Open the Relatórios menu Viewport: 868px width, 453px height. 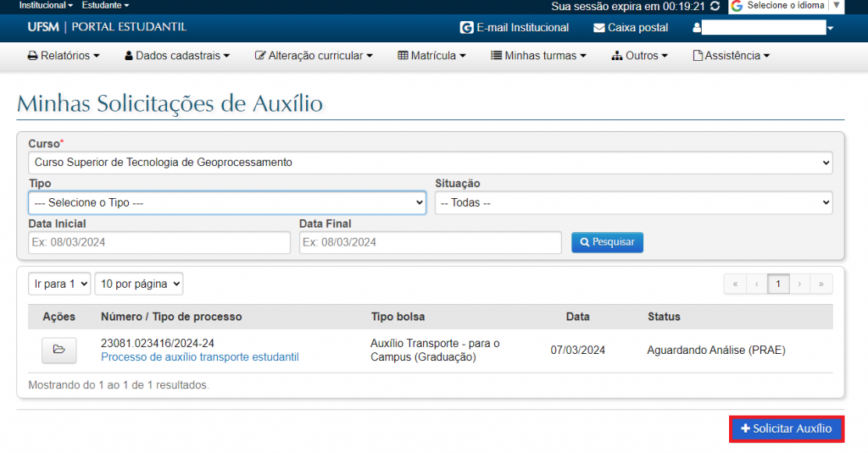point(64,56)
